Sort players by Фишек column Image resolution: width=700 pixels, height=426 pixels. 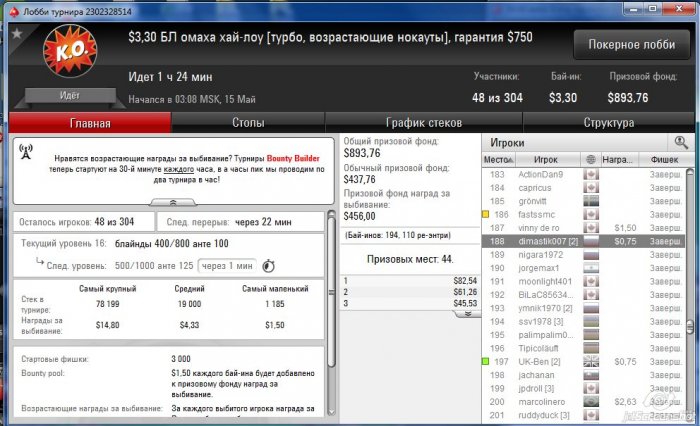click(x=664, y=159)
